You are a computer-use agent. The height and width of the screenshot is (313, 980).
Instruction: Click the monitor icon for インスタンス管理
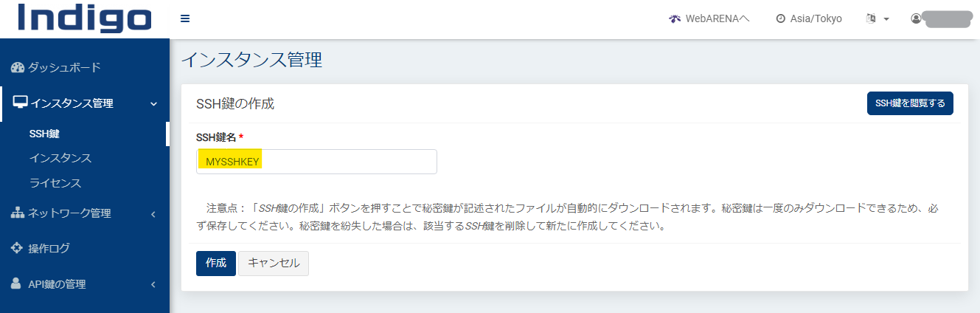pyautogui.click(x=21, y=103)
